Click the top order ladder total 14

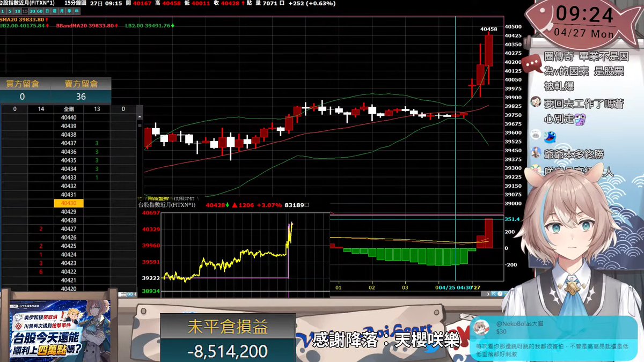coord(41,109)
